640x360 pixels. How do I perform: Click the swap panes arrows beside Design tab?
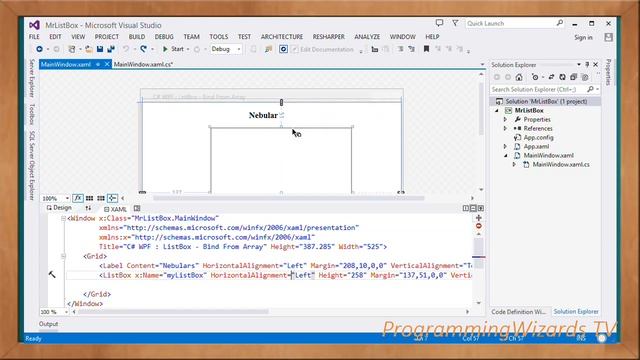89,208
